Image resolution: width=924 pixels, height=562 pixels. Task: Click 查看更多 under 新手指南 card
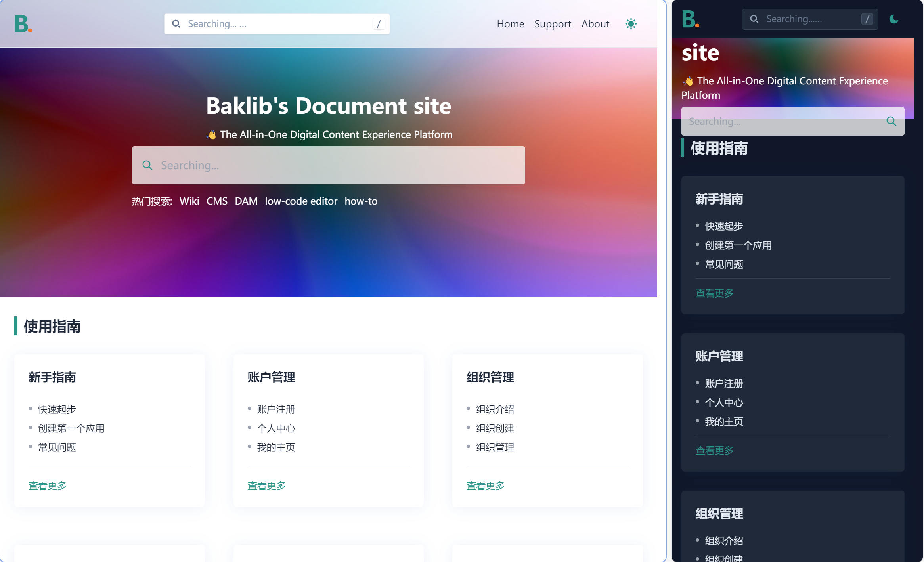(48, 486)
